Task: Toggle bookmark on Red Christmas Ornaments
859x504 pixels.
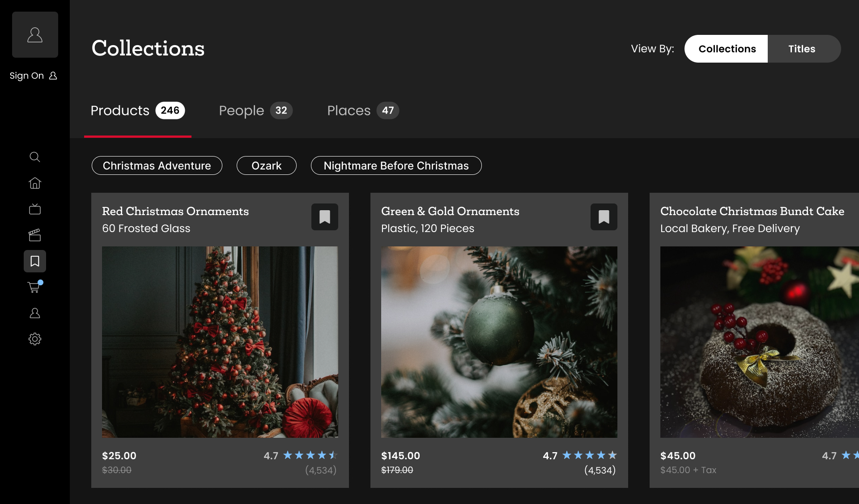Action: [325, 217]
